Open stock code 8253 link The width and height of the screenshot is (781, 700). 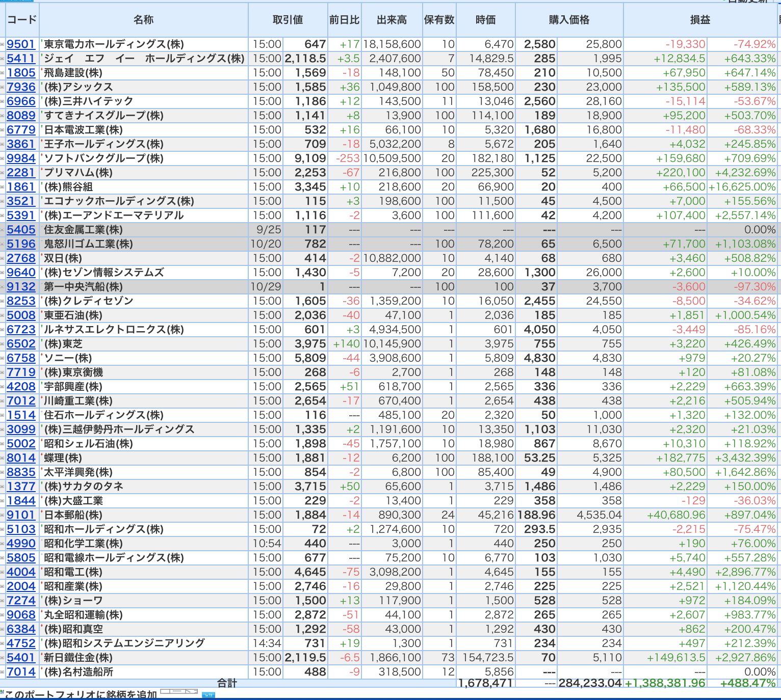21,301
